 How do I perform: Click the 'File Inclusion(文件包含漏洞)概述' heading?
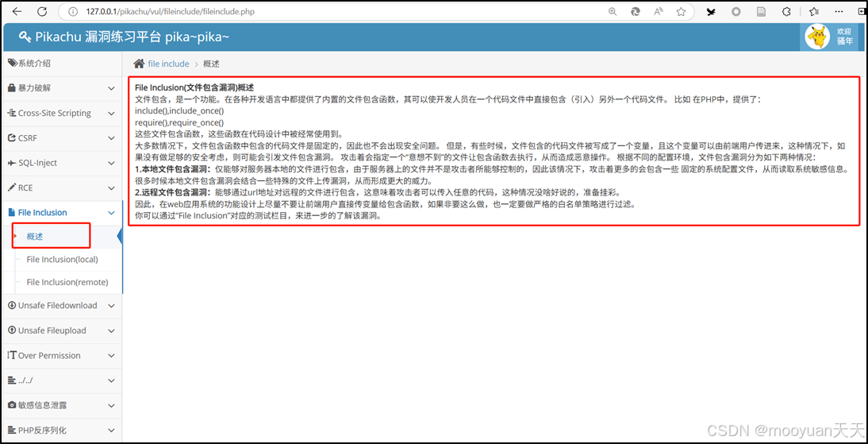click(194, 87)
